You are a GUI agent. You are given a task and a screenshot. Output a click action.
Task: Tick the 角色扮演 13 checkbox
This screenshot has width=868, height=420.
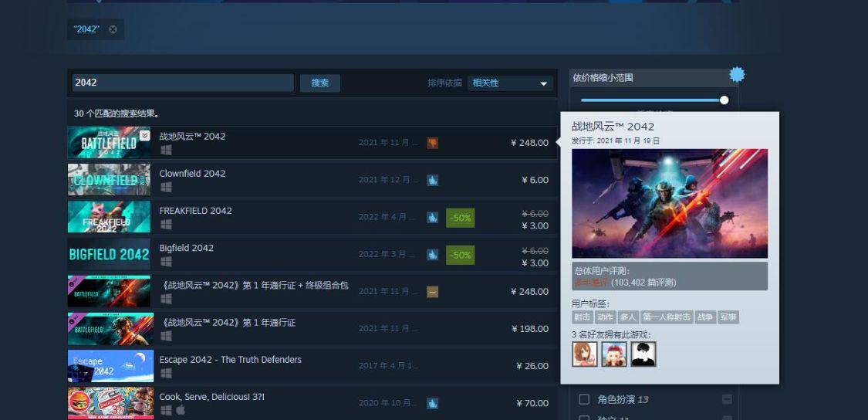coord(584,399)
